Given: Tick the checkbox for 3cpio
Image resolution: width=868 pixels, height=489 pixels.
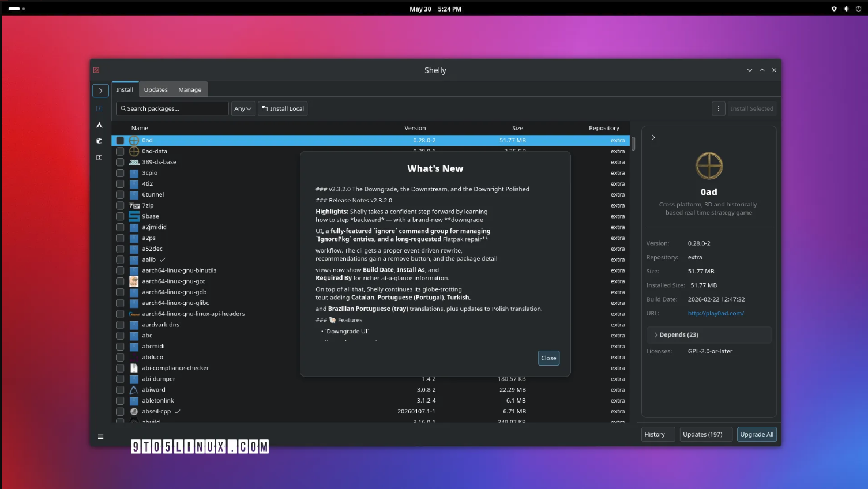Looking at the screenshot, I should (120, 173).
